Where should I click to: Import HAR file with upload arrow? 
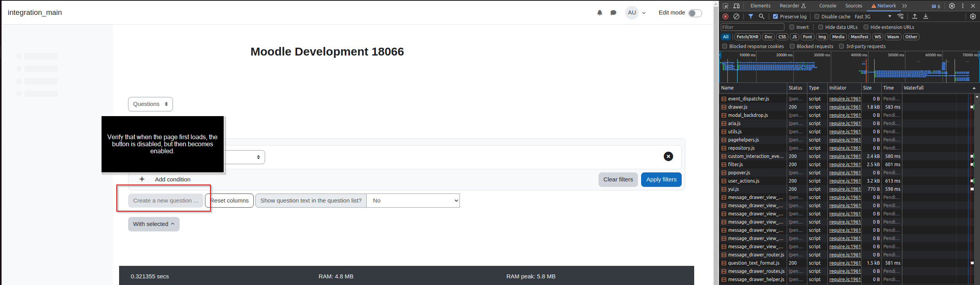(915, 16)
